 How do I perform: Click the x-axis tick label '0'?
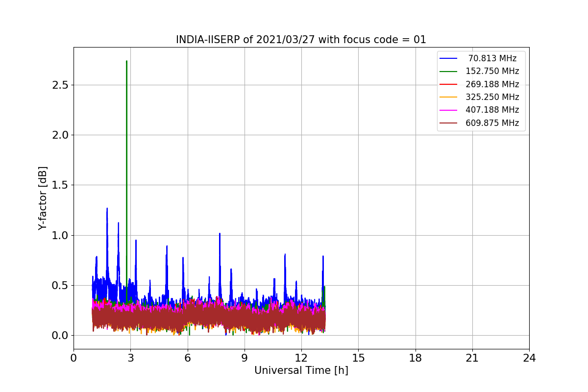click(x=73, y=358)
